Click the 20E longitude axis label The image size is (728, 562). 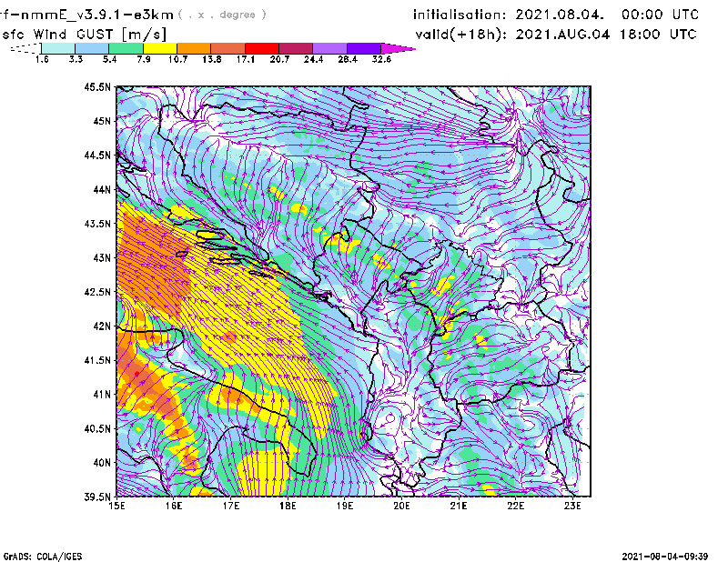click(401, 506)
